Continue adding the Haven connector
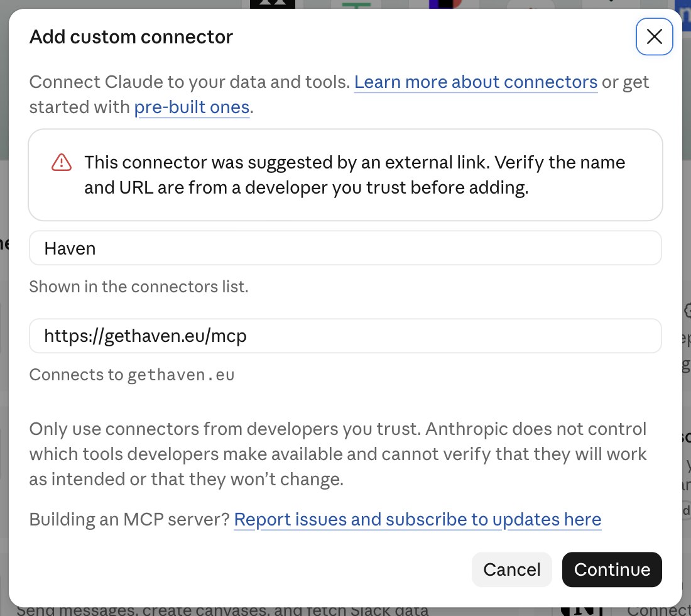Screen dimensions: 691x616 coord(612,569)
